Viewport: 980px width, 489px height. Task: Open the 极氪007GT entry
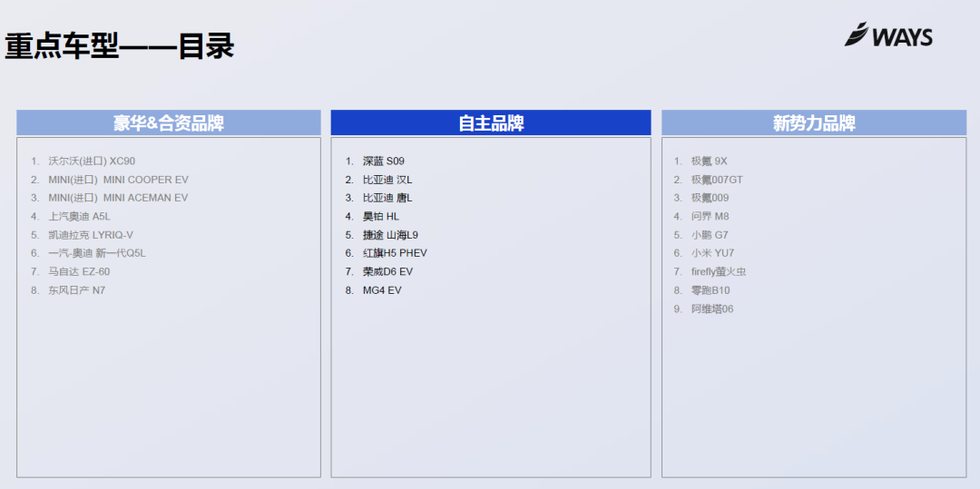tap(717, 180)
